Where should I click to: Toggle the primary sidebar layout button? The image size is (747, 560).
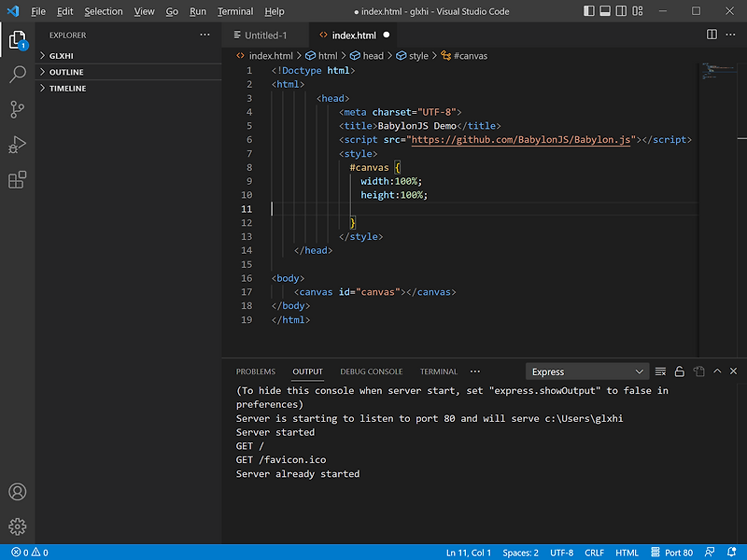click(589, 11)
